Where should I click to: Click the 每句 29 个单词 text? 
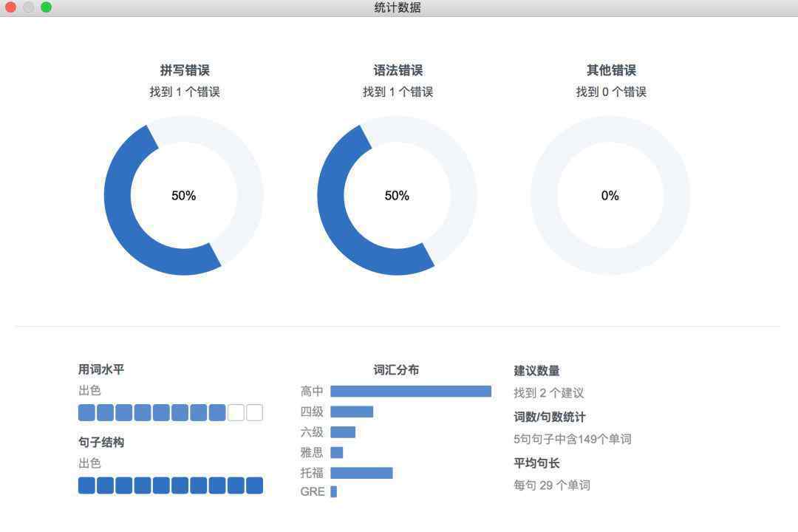(552, 485)
